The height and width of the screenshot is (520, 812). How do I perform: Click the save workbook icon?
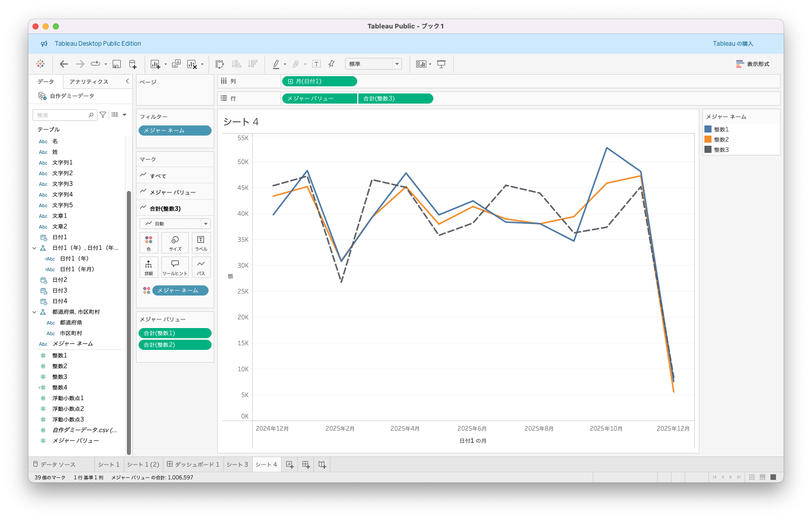tap(117, 64)
